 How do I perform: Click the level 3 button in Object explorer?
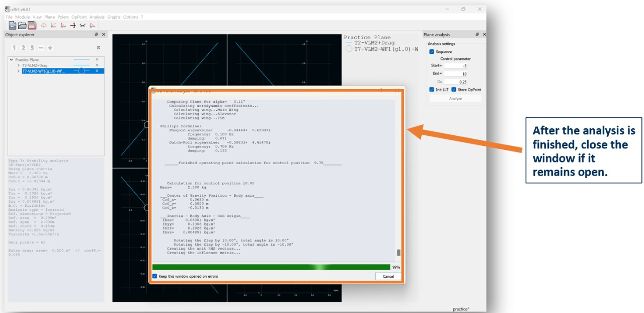32,48
